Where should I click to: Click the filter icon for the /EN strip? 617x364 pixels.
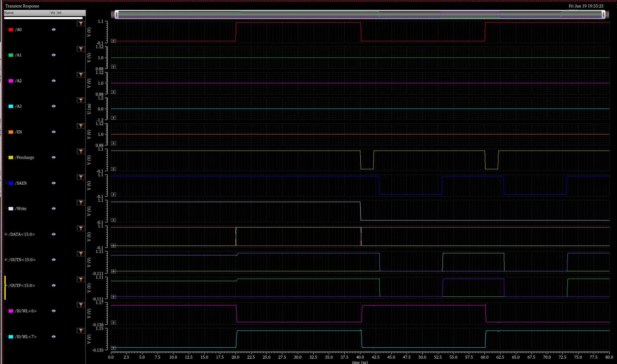pos(81,126)
